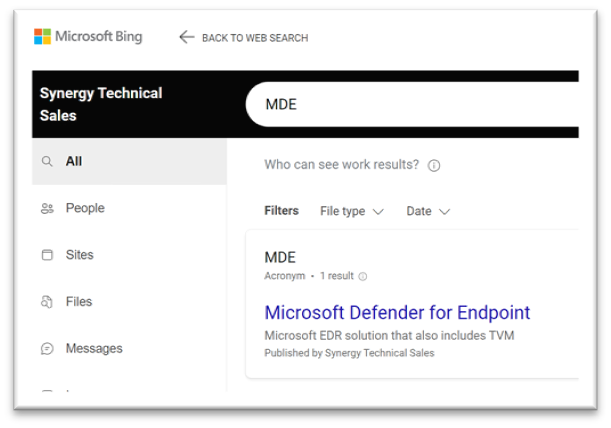This screenshot has width=611, height=428.
Task: Click the Files document icon
Action: (x=47, y=302)
